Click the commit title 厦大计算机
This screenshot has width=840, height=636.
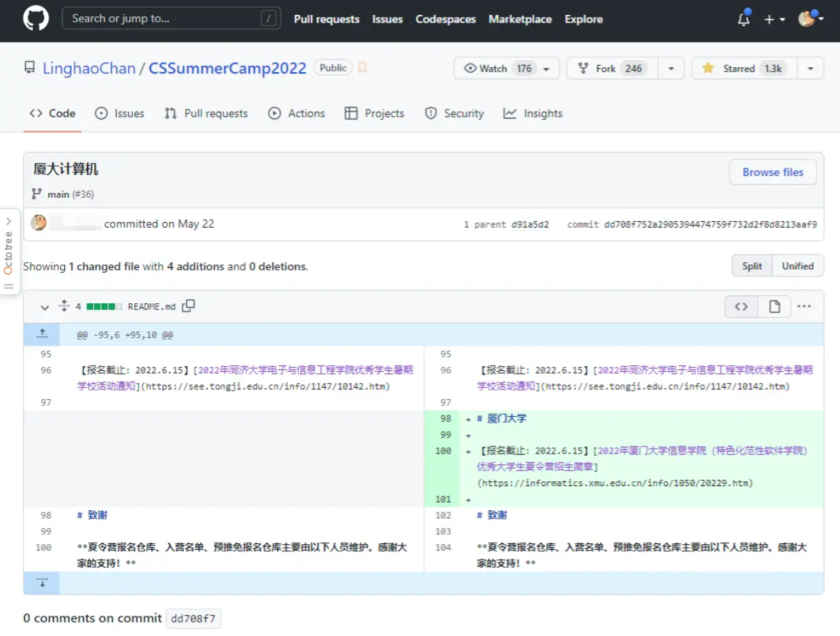[66, 170]
